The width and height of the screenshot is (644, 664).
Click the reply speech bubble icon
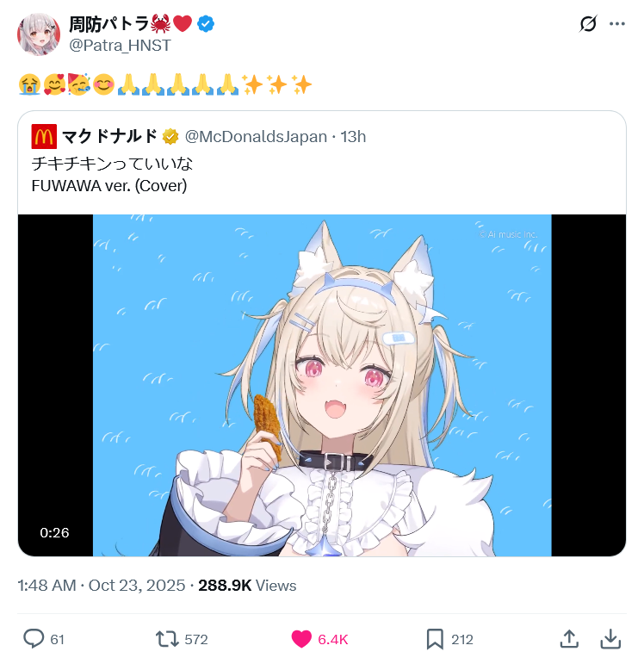click(x=34, y=638)
